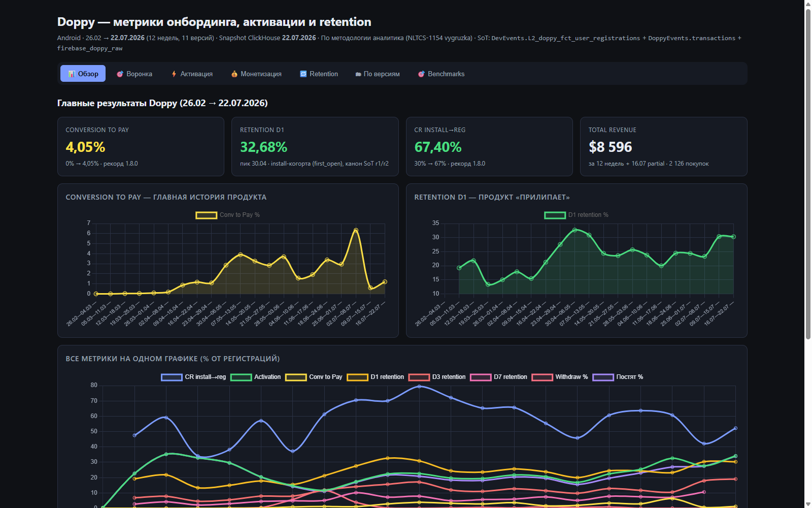The width and height of the screenshot is (812, 508).
Task: Switch to the Benchmarks tab
Action: 441,74
